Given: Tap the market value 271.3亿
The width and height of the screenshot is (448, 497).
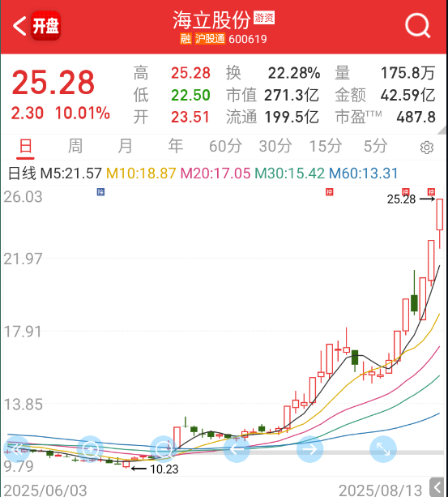Looking at the screenshot, I should (292, 95).
